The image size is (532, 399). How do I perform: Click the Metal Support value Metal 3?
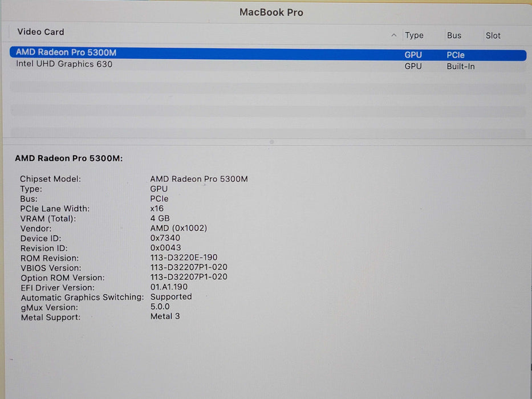pos(165,316)
